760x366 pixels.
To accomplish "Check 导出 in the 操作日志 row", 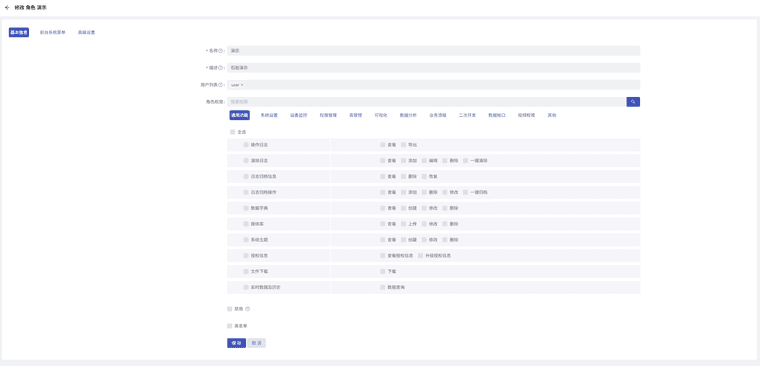I will (x=404, y=145).
